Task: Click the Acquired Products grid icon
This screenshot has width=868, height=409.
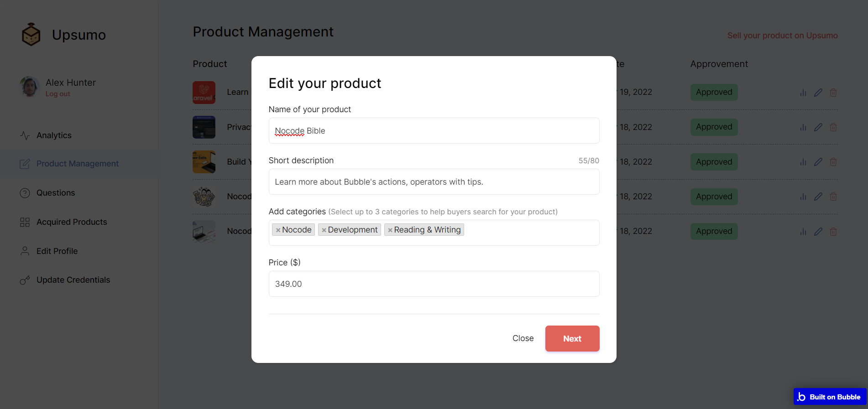Action: coord(25,222)
